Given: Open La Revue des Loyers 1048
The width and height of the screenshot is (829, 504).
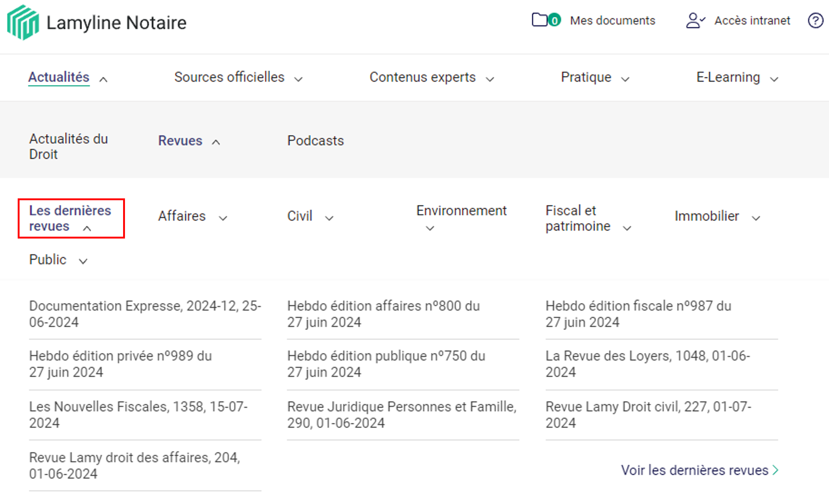Looking at the screenshot, I should tap(647, 364).
